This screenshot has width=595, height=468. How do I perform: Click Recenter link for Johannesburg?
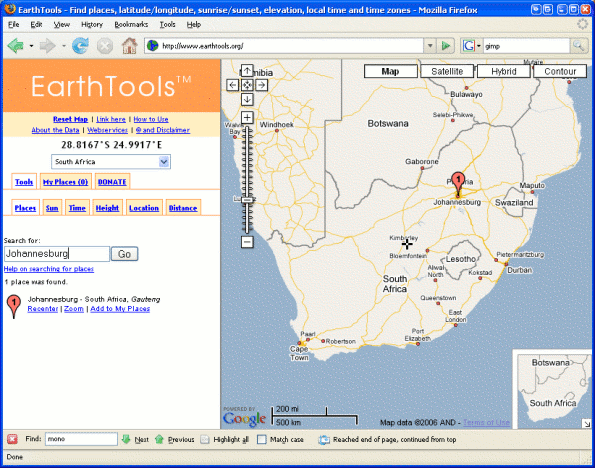42,309
